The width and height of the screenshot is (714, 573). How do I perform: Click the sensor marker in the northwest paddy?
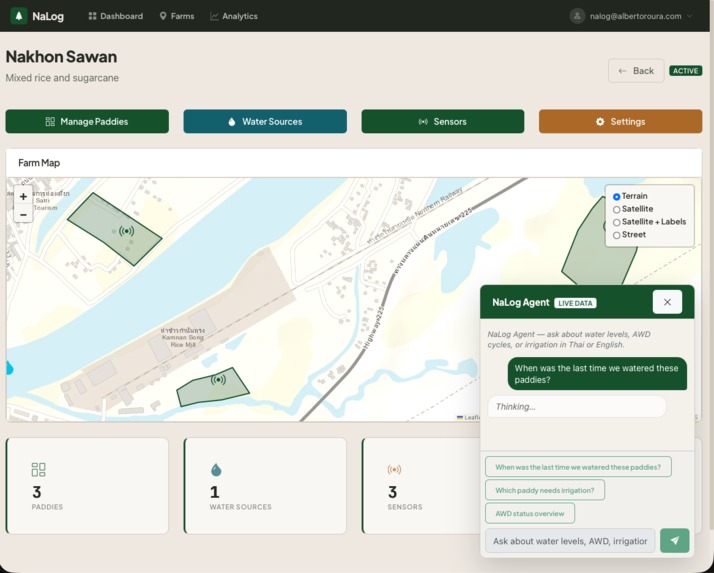pos(126,231)
